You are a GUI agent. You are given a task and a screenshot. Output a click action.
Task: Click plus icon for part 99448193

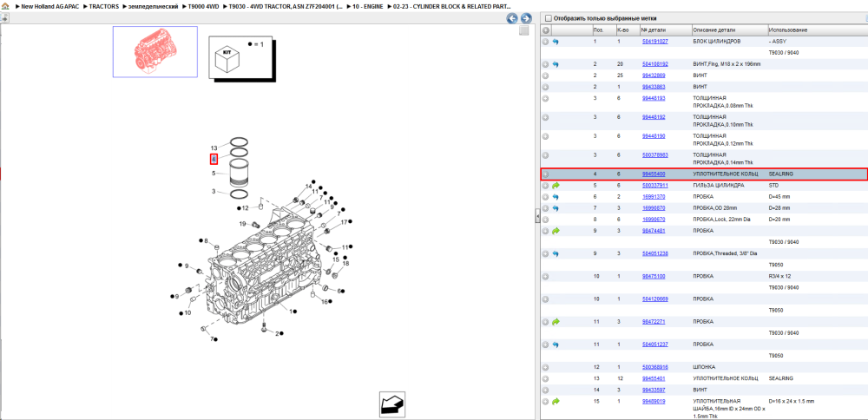(x=545, y=98)
